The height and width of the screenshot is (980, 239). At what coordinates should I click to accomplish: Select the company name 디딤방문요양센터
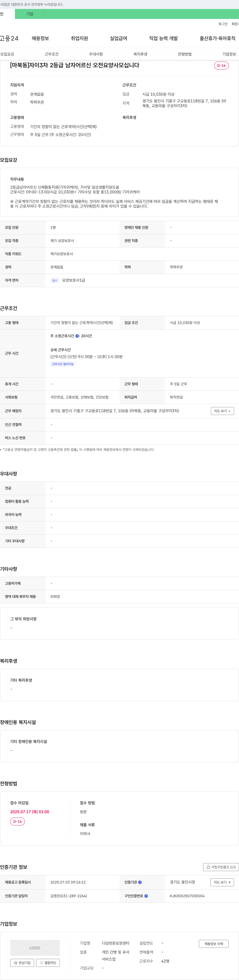(x=116, y=943)
